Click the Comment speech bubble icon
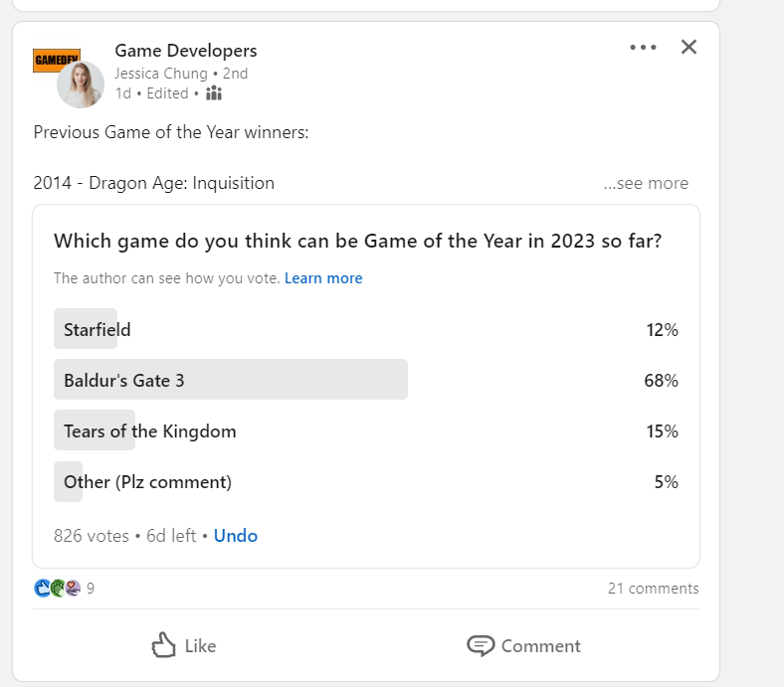 tap(481, 646)
